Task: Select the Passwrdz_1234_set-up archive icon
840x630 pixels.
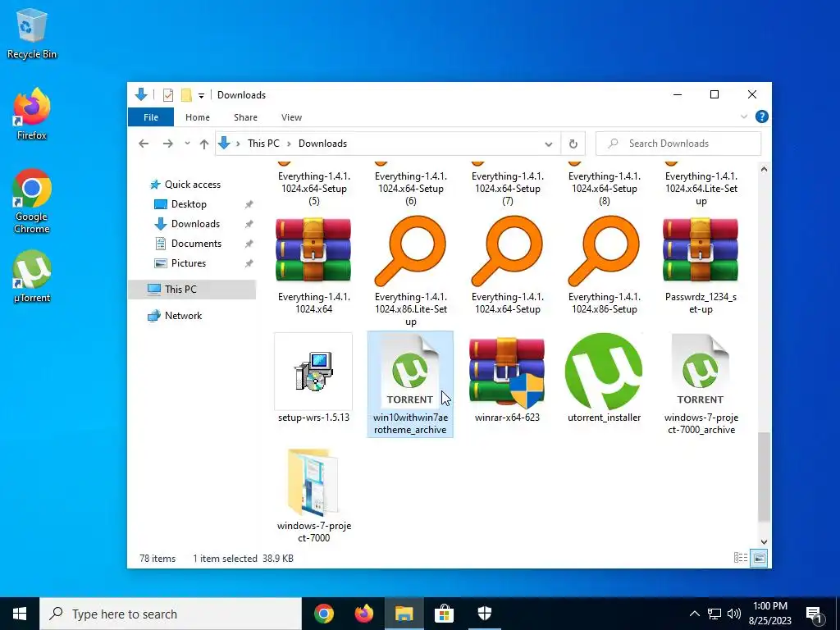Action: coord(701,250)
